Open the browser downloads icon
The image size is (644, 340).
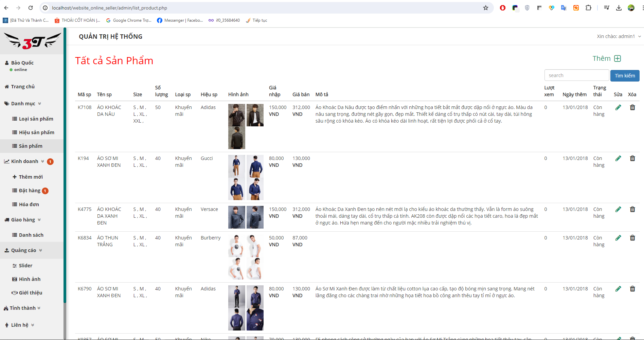(x=619, y=8)
